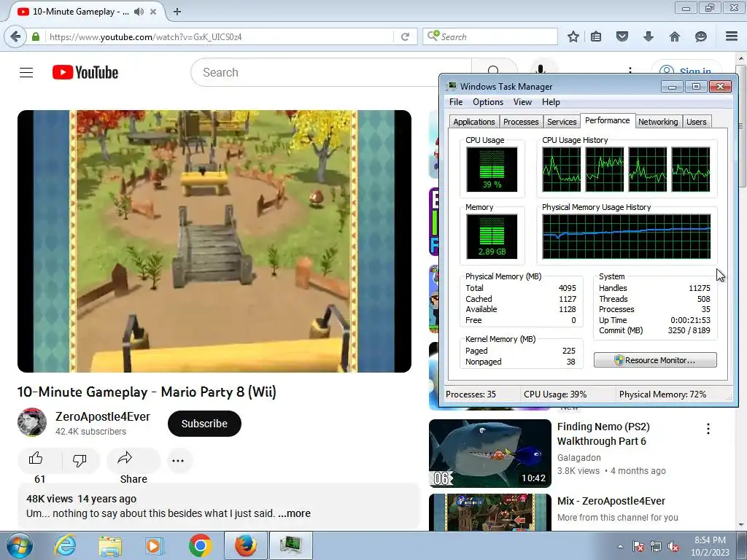747x560 pixels.
Task: Click the chat bubble toolbar icon
Action: point(701,36)
